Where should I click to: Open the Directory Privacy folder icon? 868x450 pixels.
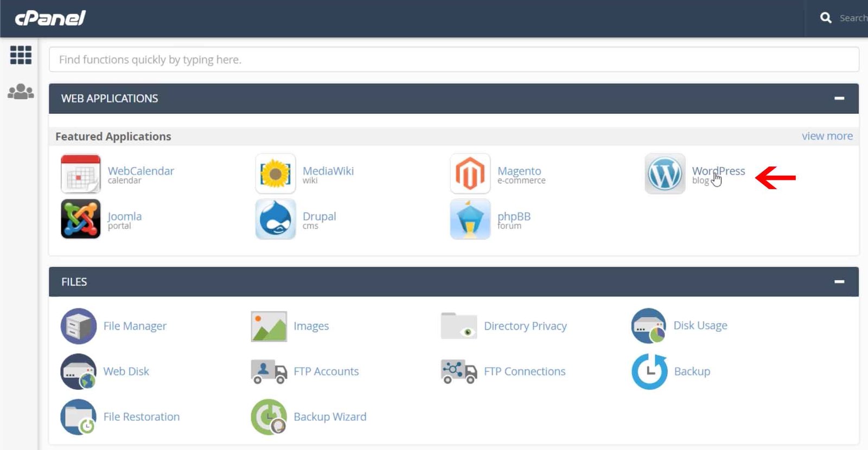tap(459, 326)
